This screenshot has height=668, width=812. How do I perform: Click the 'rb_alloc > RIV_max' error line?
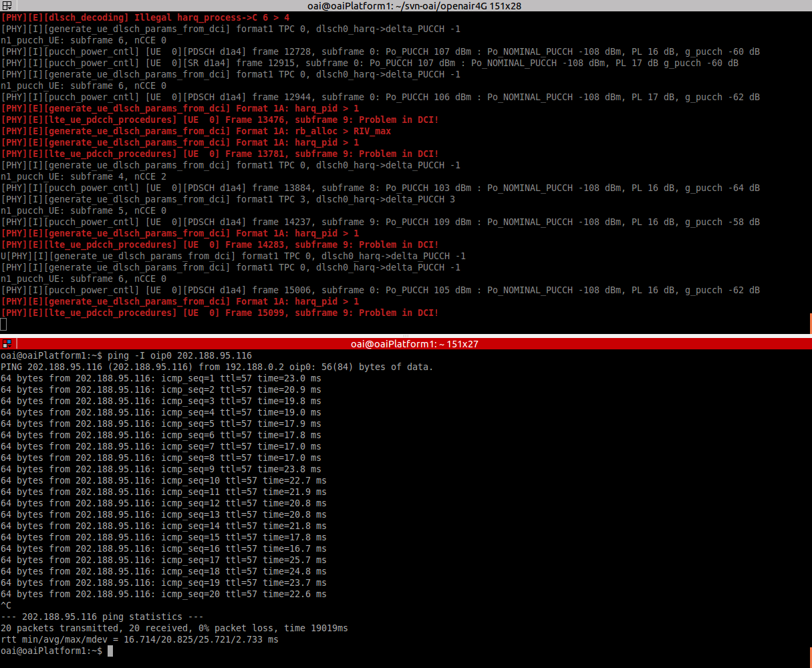[196, 131]
